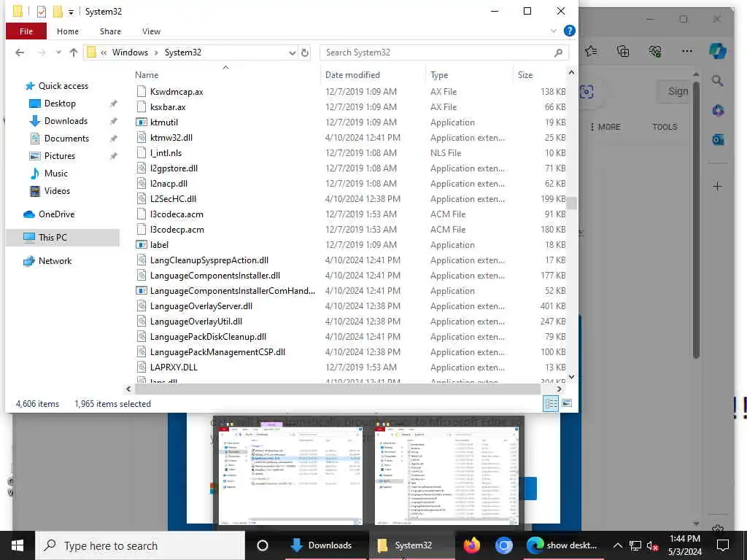The width and height of the screenshot is (747, 560).
Task: Select the LAPRXY.DLL file
Action: (x=174, y=367)
